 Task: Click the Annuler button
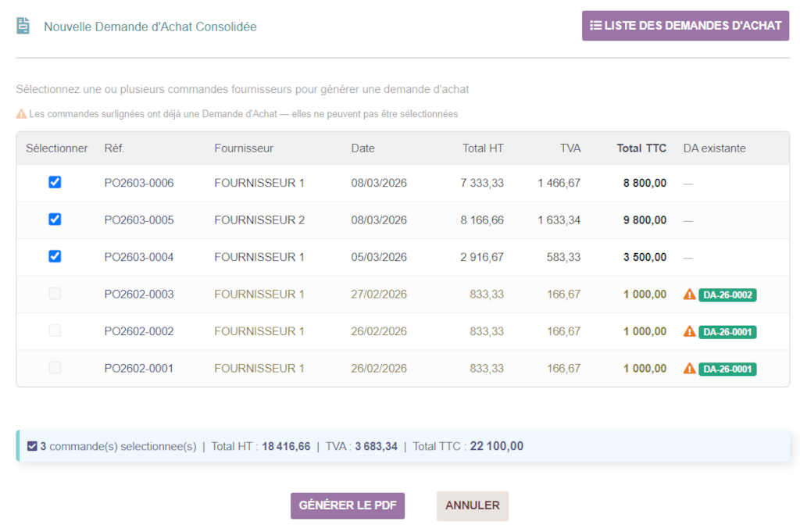[x=473, y=505]
